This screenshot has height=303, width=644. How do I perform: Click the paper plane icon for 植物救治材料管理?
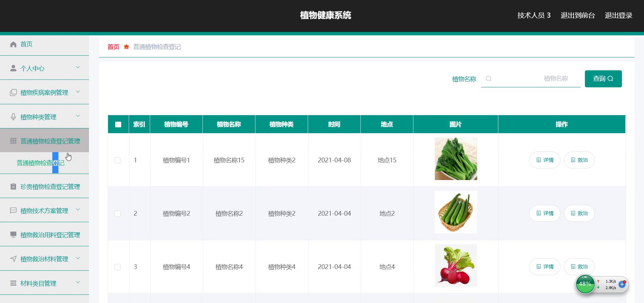[13, 259]
